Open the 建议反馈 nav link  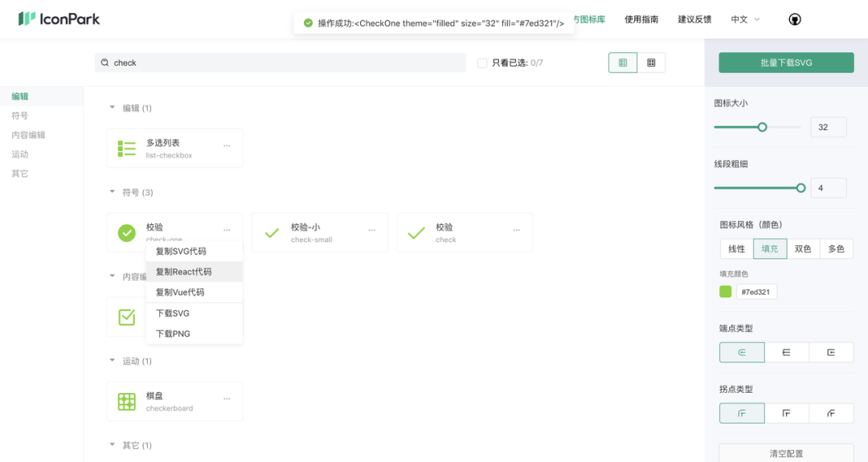(x=694, y=19)
